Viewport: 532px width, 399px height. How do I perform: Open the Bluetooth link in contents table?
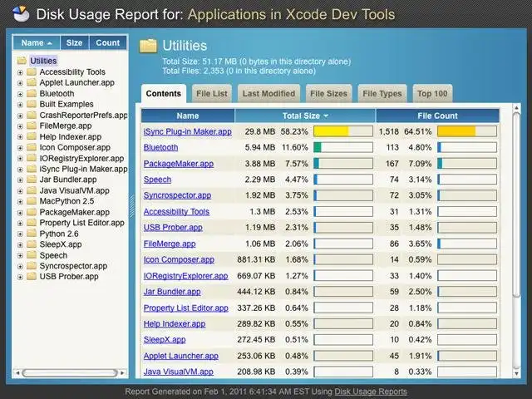click(x=160, y=148)
